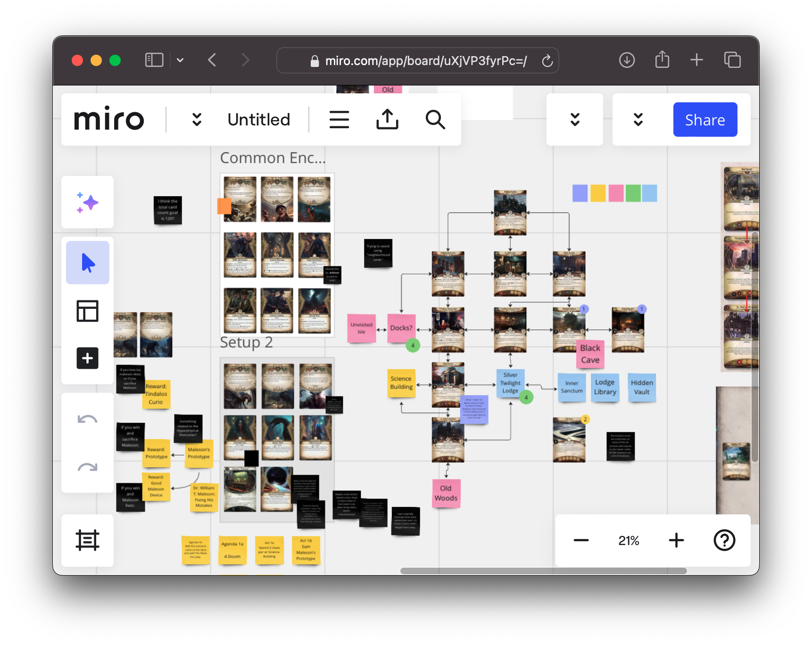
Task: Show Safari downloads
Action: coord(627,60)
